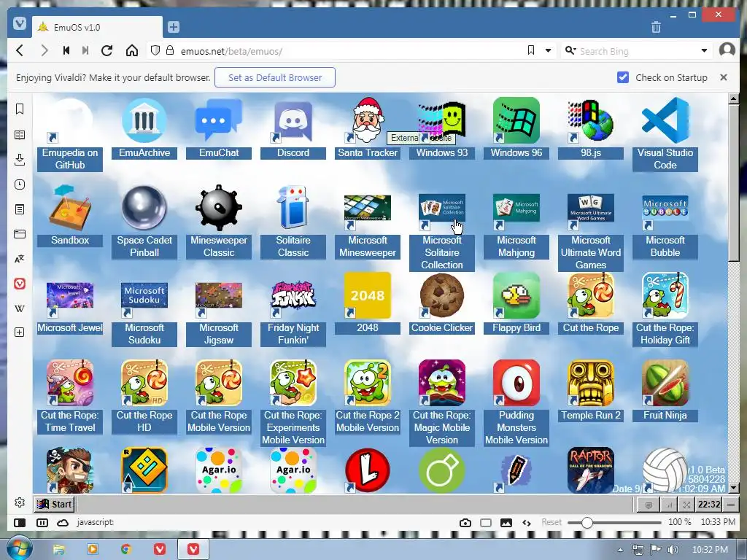Open the EmuOS Start menu
Screen dimensions: 747x560
pos(54,504)
